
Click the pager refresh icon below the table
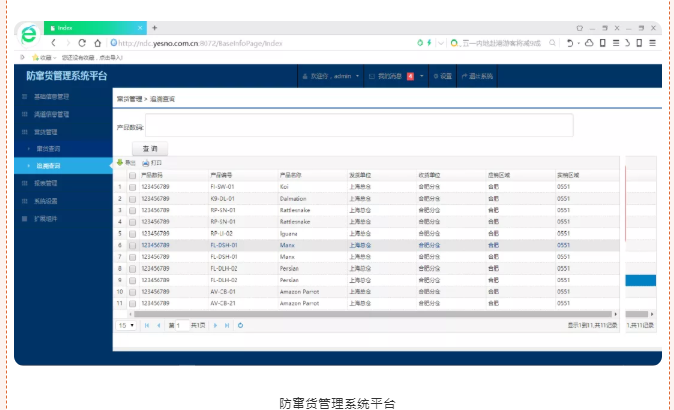tap(241, 325)
